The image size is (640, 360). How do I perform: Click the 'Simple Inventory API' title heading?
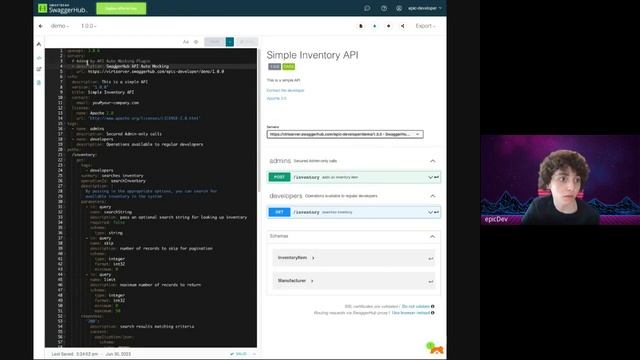pos(312,55)
